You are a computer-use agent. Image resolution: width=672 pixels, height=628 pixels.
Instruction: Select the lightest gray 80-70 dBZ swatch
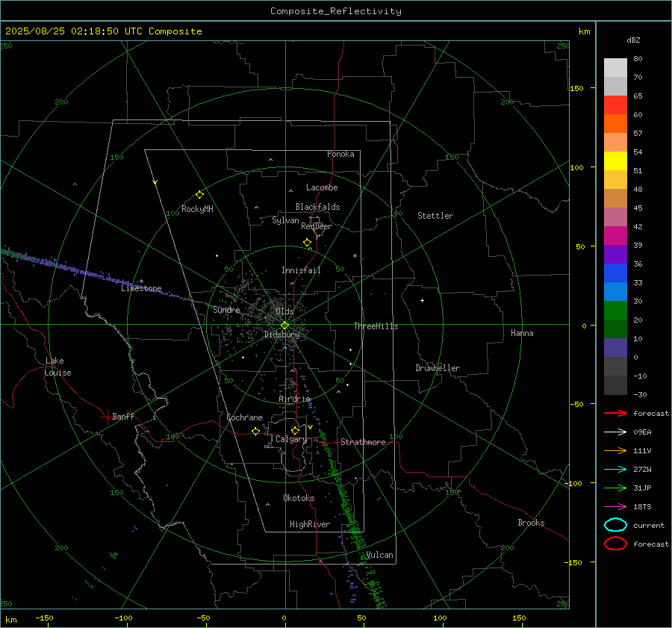[x=615, y=68]
